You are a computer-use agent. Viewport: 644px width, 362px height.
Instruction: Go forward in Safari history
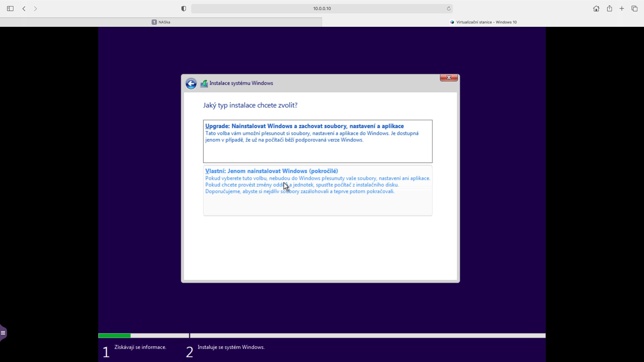pyautogui.click(x=36, y=9)
